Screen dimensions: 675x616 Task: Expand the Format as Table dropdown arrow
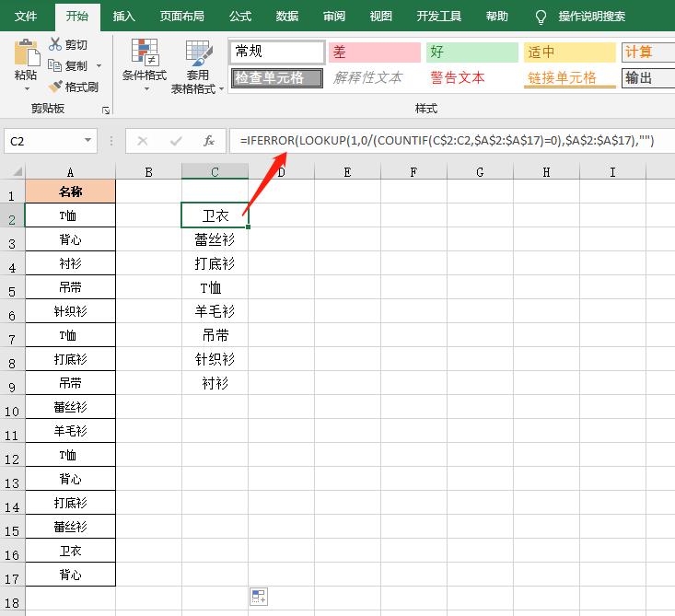coord(222,89)
